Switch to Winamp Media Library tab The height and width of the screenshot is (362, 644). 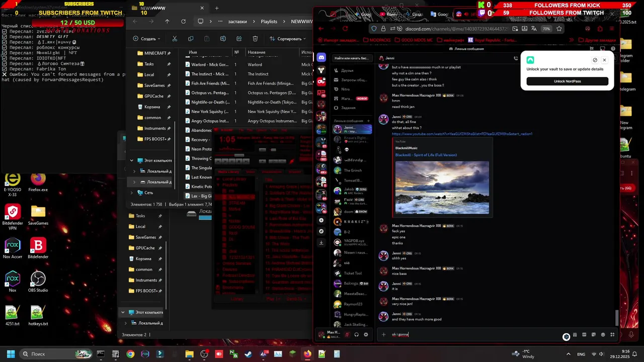(x=228, y=172)
